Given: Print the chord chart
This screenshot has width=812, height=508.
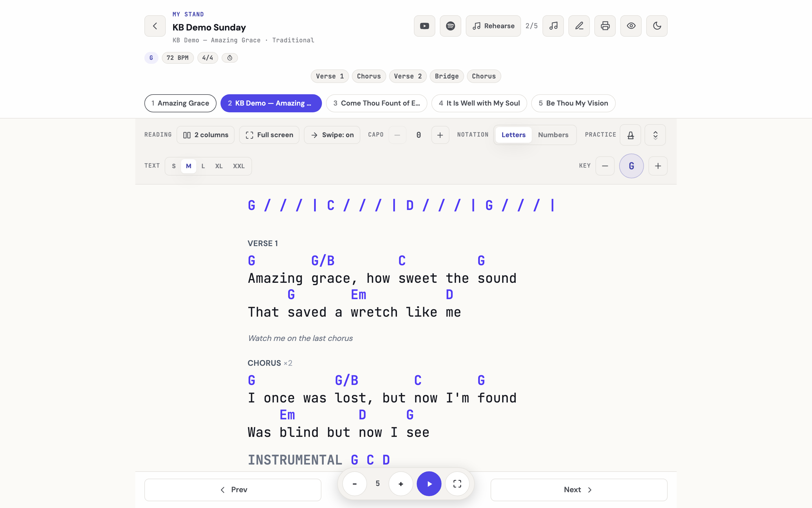Looking at the screenshot, I should 605,26.
